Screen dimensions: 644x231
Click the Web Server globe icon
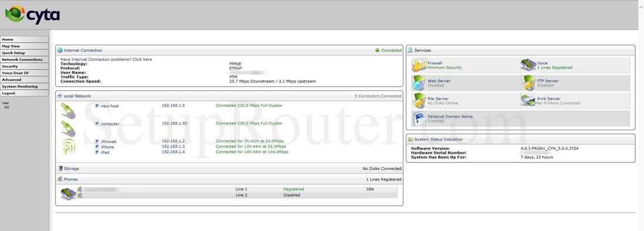419,83
